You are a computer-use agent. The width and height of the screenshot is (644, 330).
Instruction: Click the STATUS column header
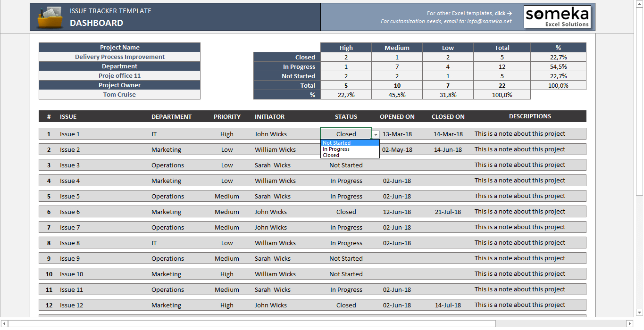pos(346,116)
